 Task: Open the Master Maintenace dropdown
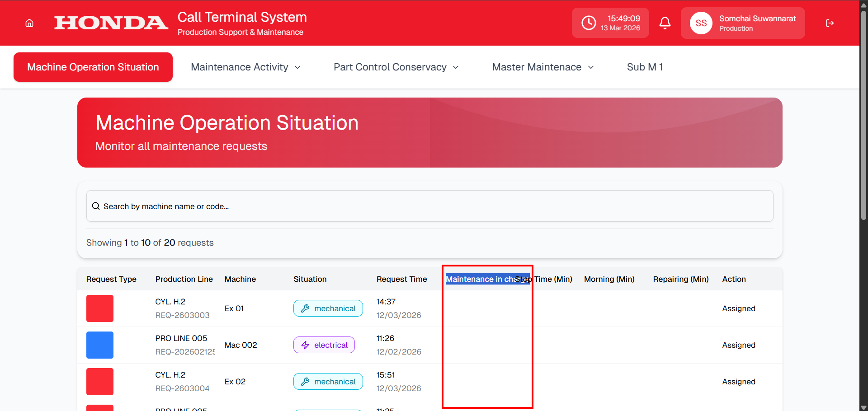tap(543, 67)
